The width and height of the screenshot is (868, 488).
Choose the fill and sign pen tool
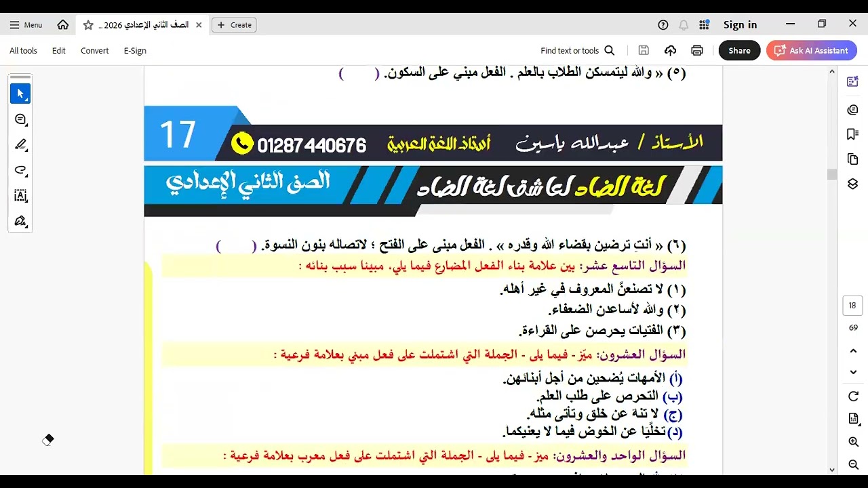(20, 221)
